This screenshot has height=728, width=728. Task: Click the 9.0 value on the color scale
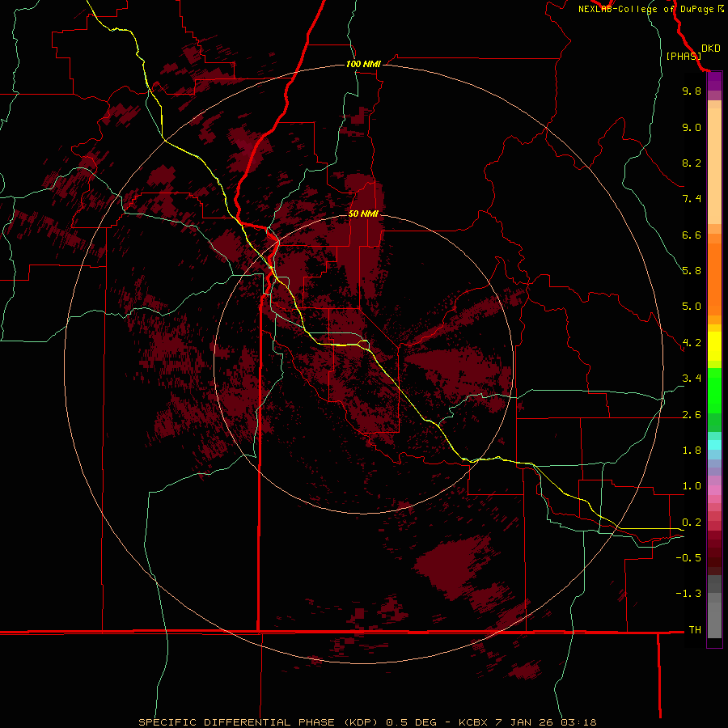click(x=692, y=127)
